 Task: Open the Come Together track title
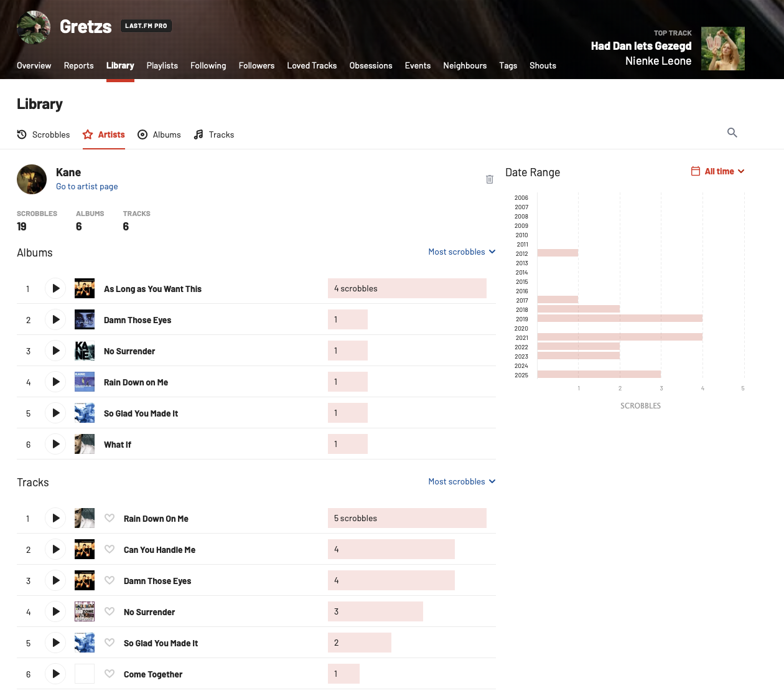(153, 674)
